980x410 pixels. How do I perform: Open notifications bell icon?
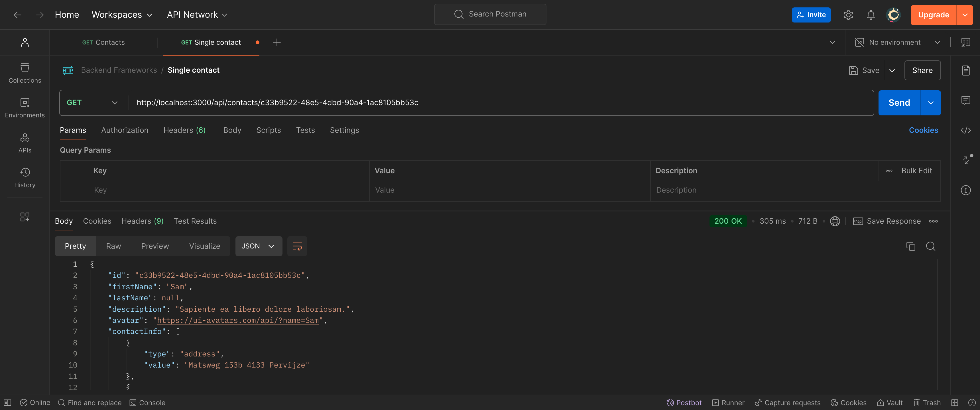point(871,15)
